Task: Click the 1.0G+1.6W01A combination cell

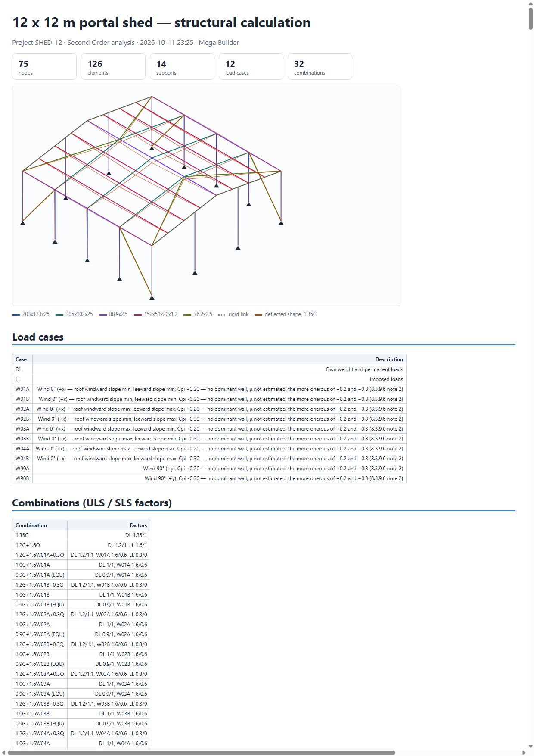Action: tap(40, 565)
